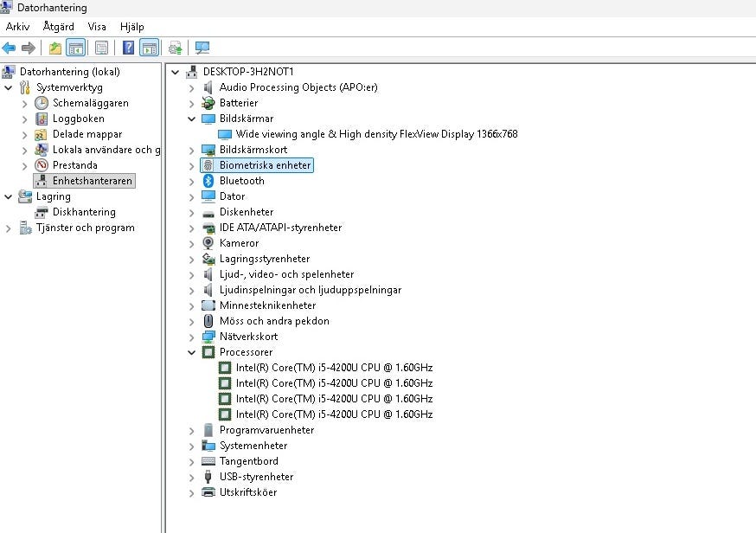Collapse the Processorer category
The image size is (756, 533).
pos(191,352)
